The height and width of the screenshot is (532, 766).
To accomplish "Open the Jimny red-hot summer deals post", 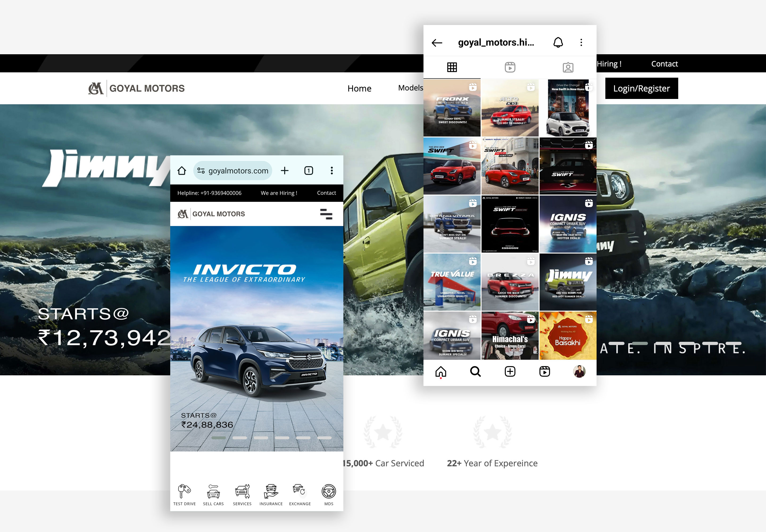I will pos(568,282).
